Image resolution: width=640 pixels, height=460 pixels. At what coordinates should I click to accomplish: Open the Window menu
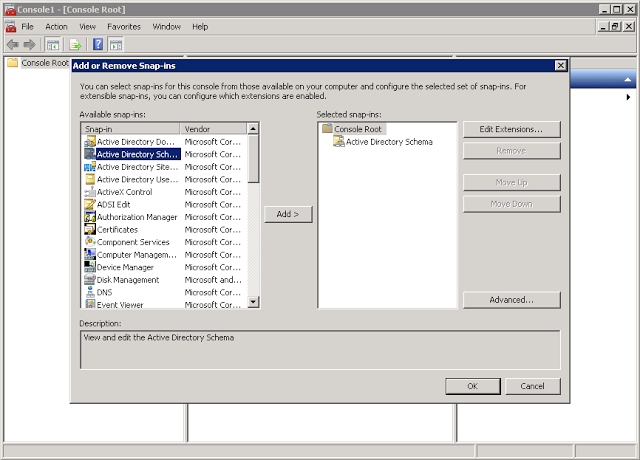coord(167,27)
